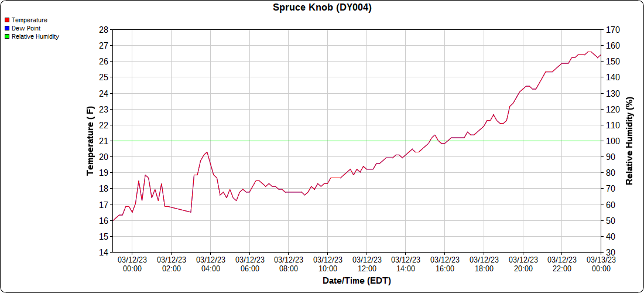Click the 03/12/23 12:00 x-axis tick label
This screenshot has width=644, height=293.
[366, 264]
